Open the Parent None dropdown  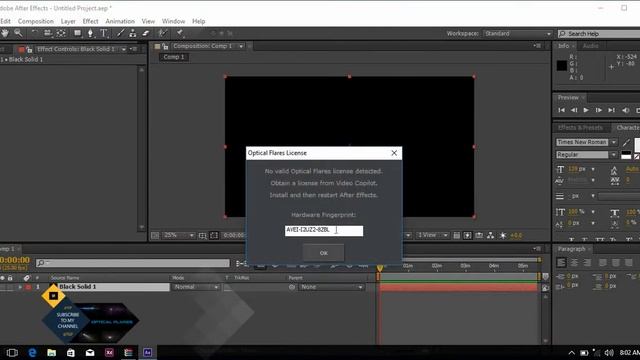point(331,287)
